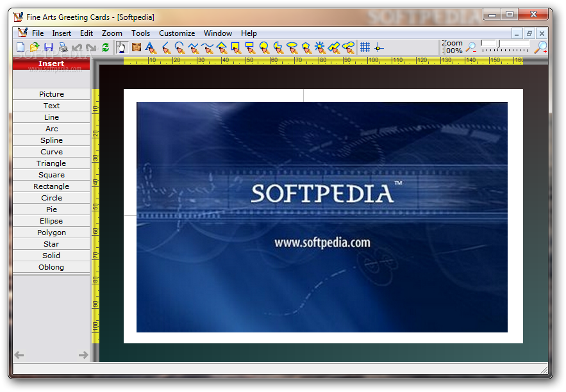Click the Curve button in Insert panel
The width and height of the screenshot is (566, 392).
(x=51, y=152)
